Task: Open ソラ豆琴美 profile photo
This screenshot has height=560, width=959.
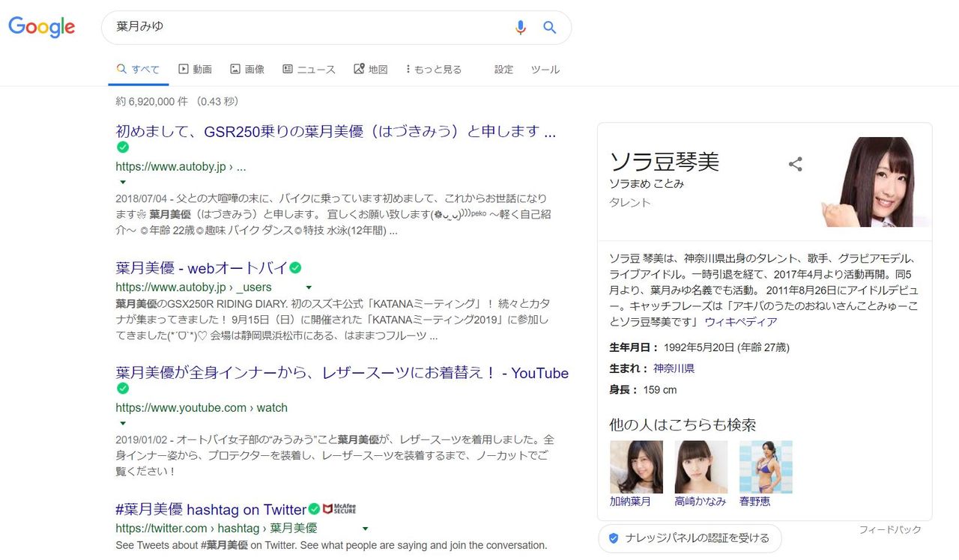Action: click(876, 182)
